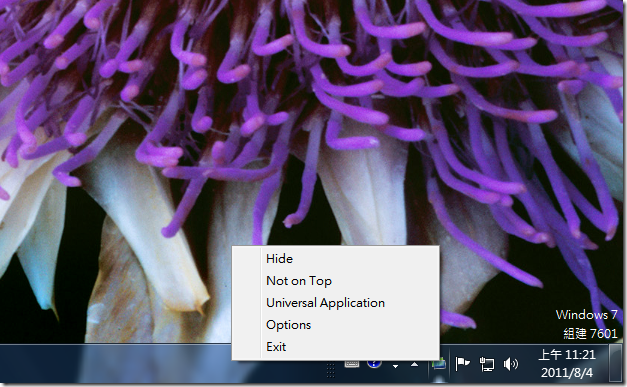The width and height of the screenshot is (627, 387).
Task: Click the network connection tray icon
Action: [487, 364]
